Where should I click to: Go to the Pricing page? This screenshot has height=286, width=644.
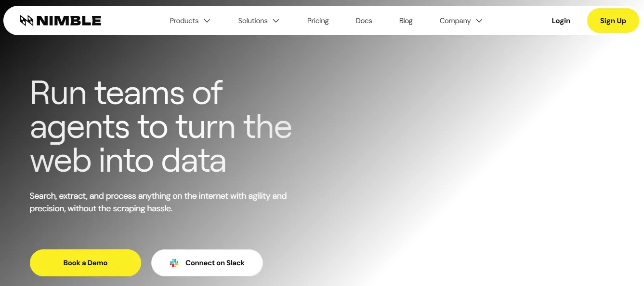(x=318, y=21)
